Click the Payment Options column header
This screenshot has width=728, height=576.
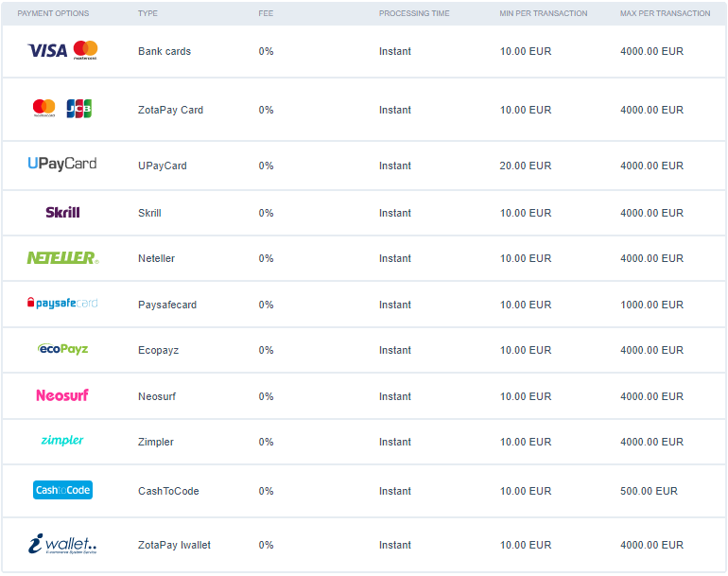click(53, 13)
